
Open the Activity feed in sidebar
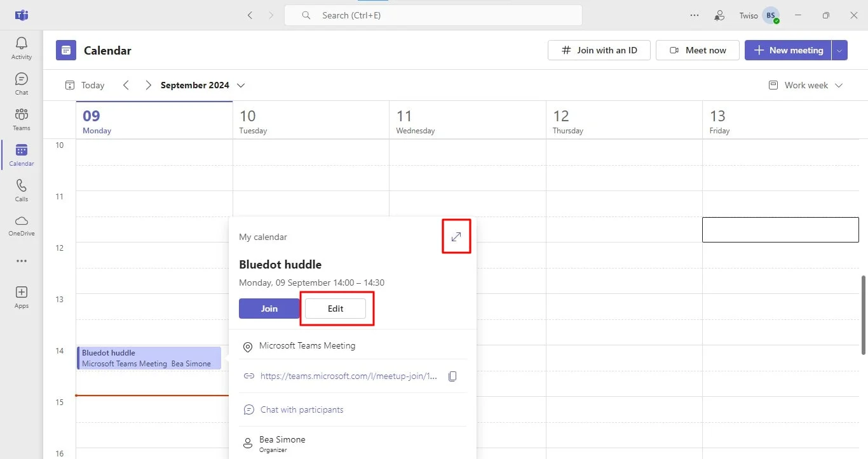coord(22,48)
